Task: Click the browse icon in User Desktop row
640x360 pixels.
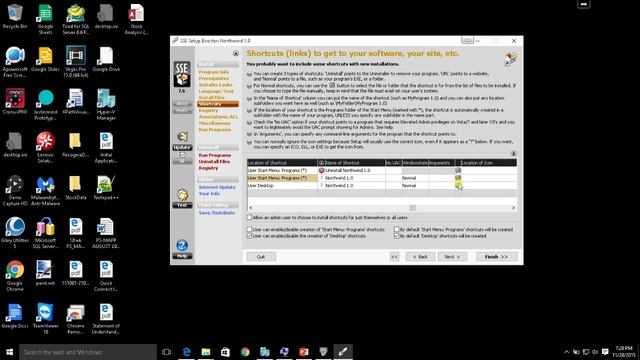Action: (458, 185)
